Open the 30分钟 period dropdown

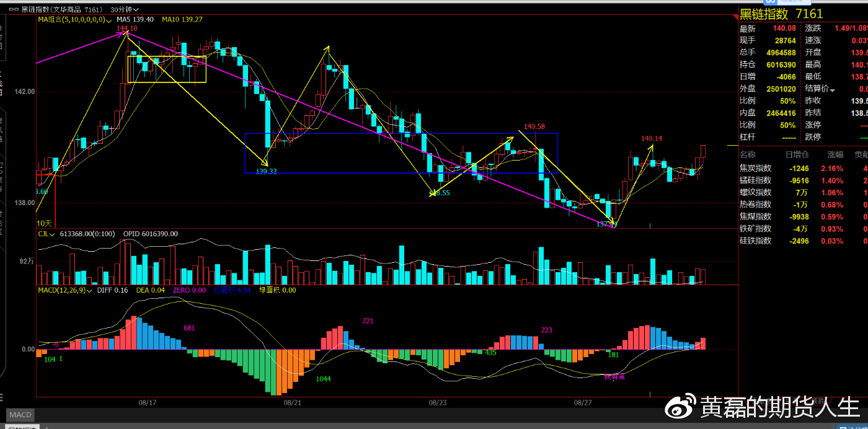pos(125,10)
